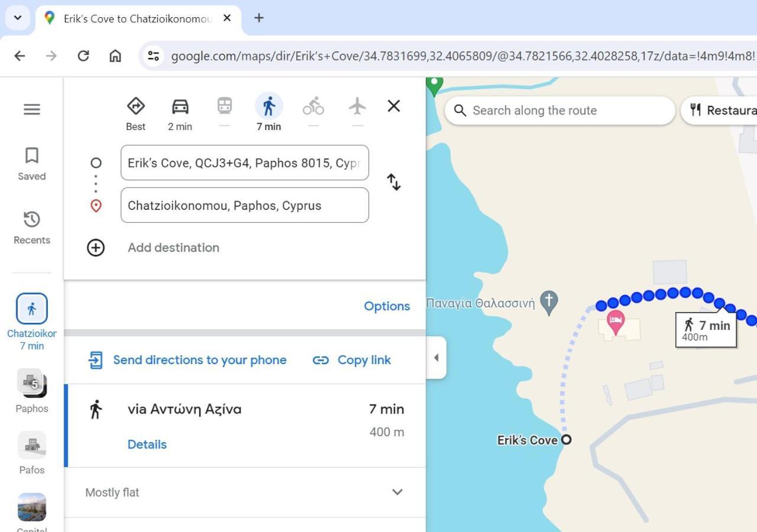The width and height of the screenshot is (757, 532).
Task: Click the Search along the route box
Action: pos(559,111)
